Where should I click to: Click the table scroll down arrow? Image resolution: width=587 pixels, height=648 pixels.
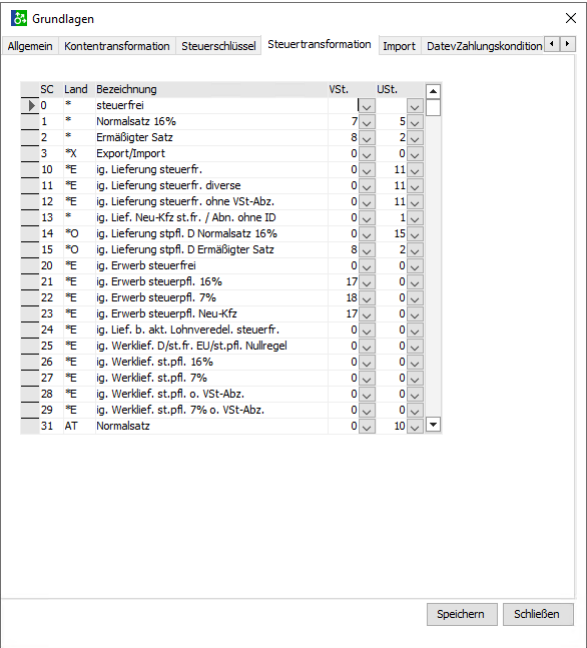click(x=433, y=424)
